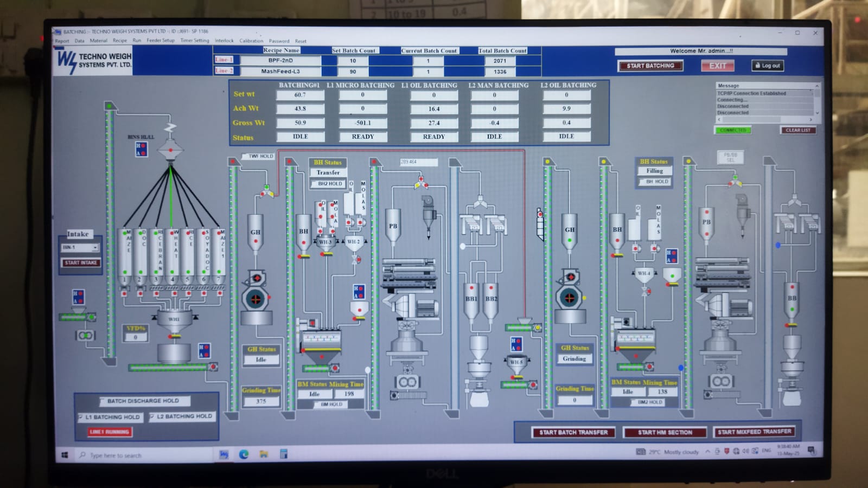
Task: Open the Recipe menu
Action: 119,41
